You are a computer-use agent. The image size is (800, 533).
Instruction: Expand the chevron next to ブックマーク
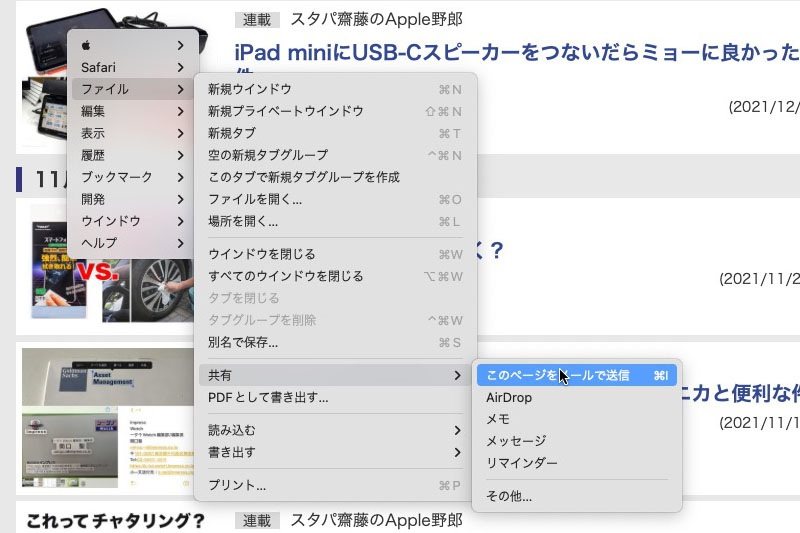(181, 177)
